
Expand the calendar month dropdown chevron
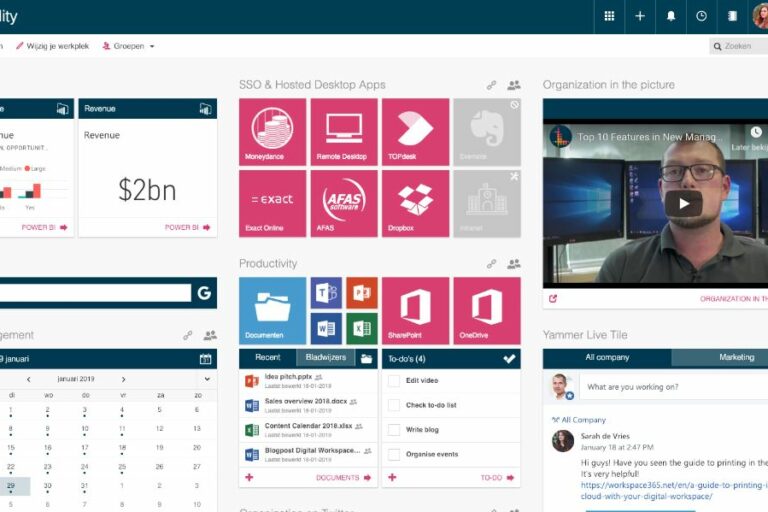point(207,379)
